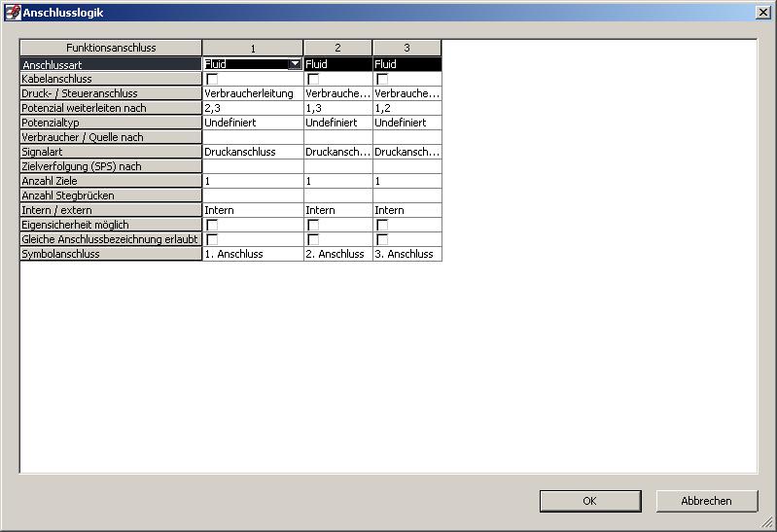Viewport: 777px width, 532px height.
Task: Click the Undefiniert cell in column 1
Action: tap(253, 123)
